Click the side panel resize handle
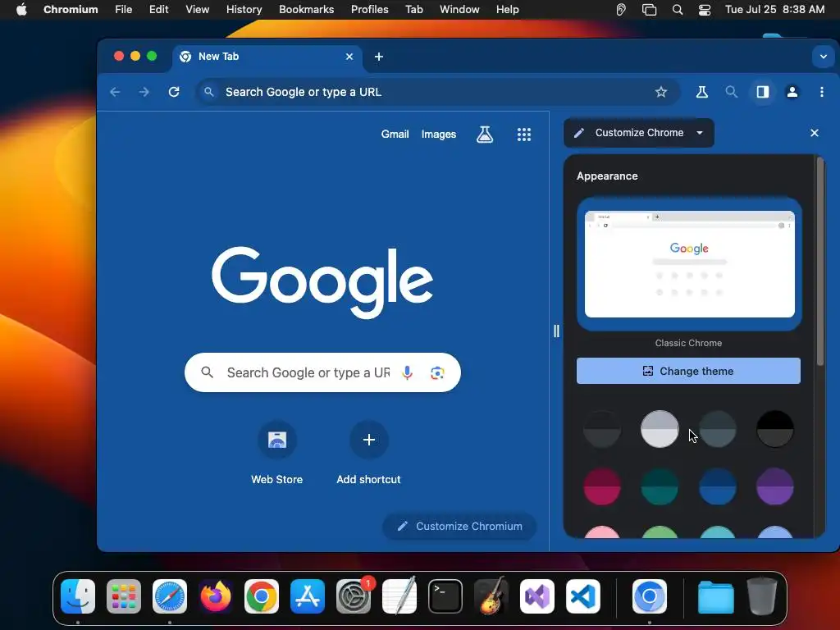The width and height of the screenshot is (840, 630). coord(556,331)
